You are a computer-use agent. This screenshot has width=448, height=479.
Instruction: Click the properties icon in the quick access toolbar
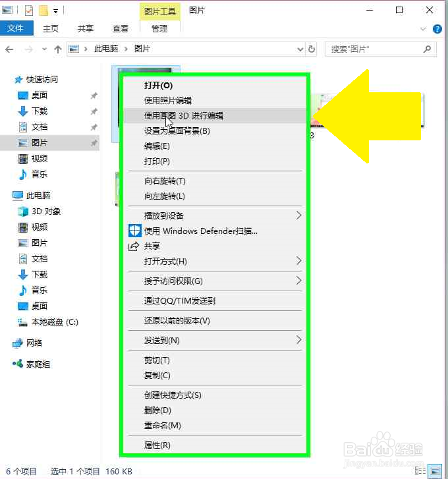(x=29, y=11)
